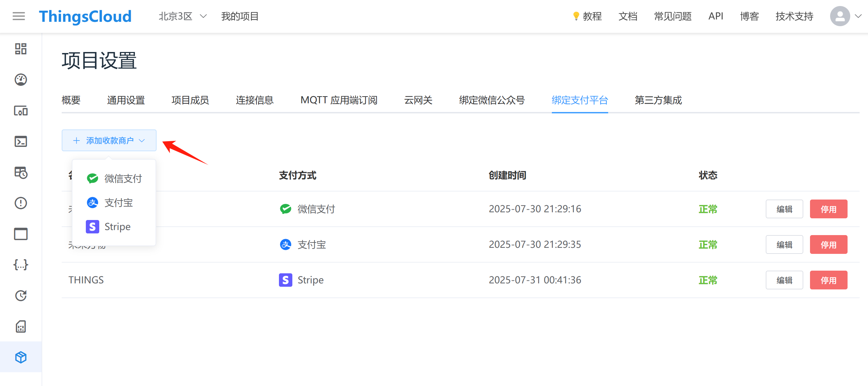The image size is (868, 386).
Task: Click timestamp 2025-07-31 00:41:36
Action: click(535, 280)
